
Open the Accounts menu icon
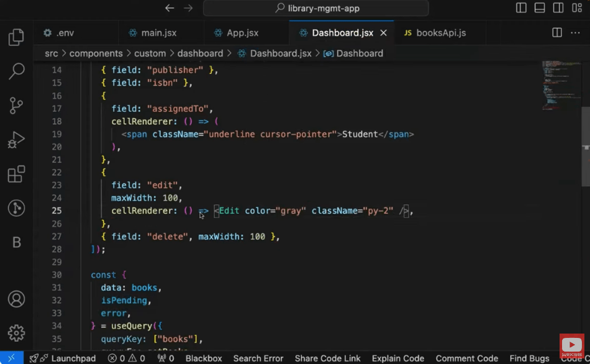(16, 299)
